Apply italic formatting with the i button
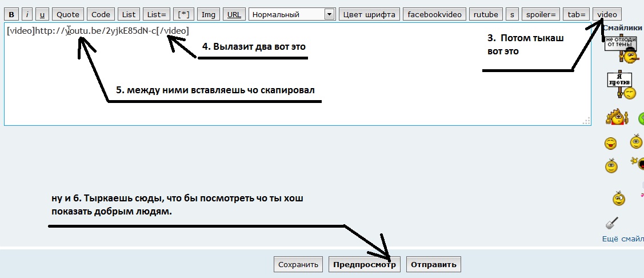644x278 pixels. point(27,14)
